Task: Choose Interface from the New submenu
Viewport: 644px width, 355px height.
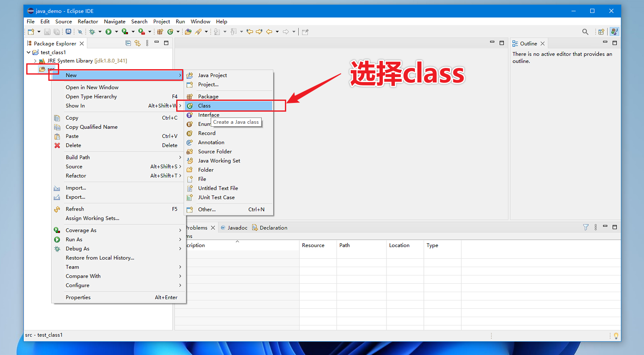Action: click(229, 115)
